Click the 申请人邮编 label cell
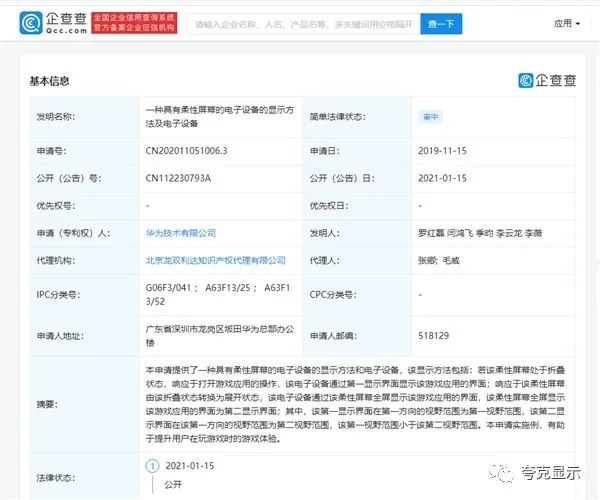Screen dimensions: 600x500 [357, 336]
